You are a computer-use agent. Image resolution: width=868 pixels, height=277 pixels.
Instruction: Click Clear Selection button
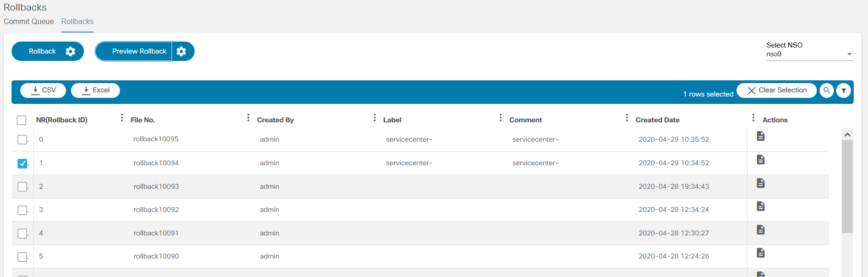tap(777, 90)
